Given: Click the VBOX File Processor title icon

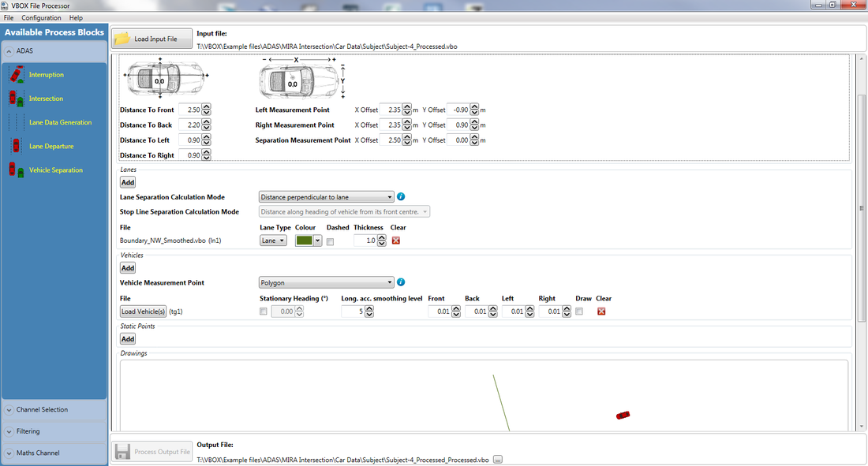Looking at the screenshot, I should point(5,6).
